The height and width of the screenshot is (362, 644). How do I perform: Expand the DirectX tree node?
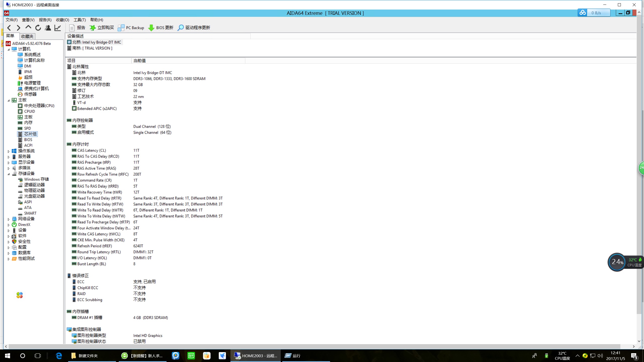[x=9, y=225]
